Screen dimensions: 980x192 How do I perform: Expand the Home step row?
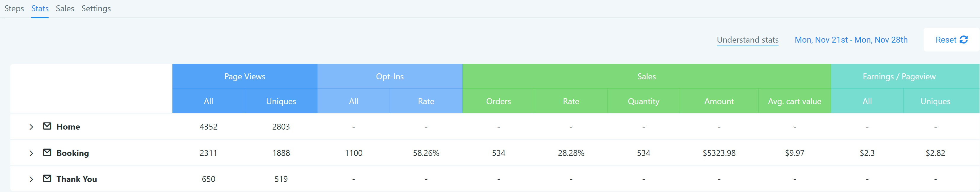pos(31,127)
